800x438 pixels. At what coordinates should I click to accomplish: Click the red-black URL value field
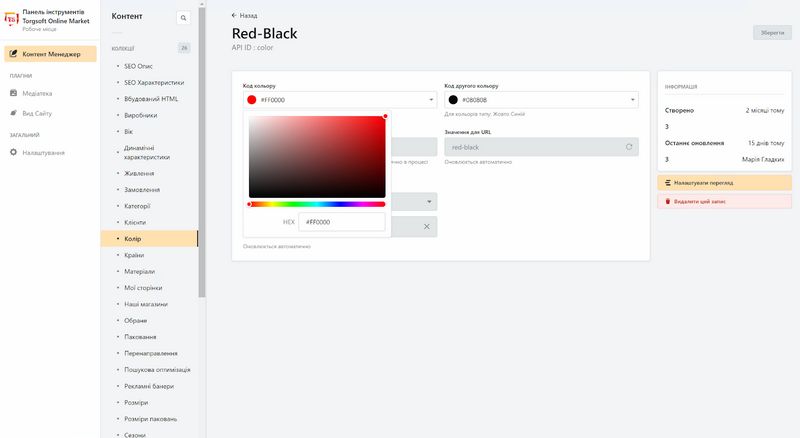(x=541, y=147)
